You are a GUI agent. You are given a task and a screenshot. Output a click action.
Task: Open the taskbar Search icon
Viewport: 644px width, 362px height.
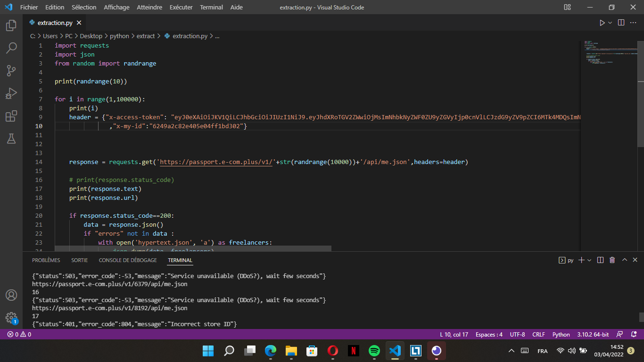[x=229, y=351]
